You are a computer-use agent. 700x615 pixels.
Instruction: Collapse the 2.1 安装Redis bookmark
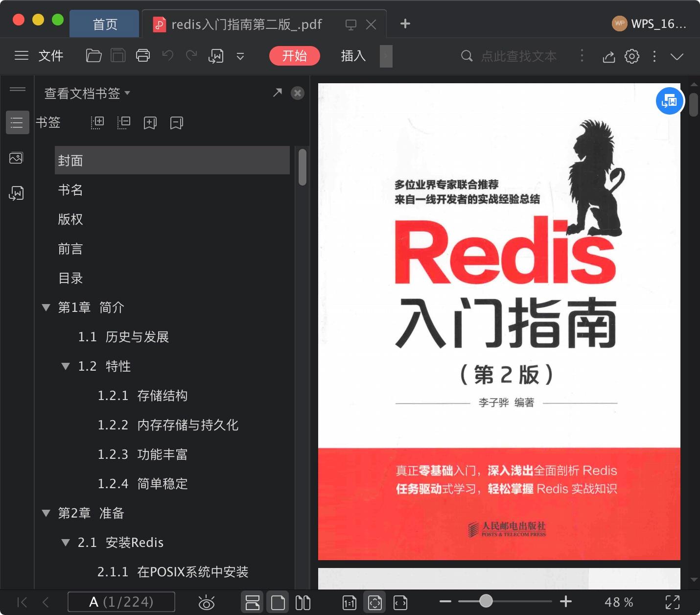click(66, 543)
